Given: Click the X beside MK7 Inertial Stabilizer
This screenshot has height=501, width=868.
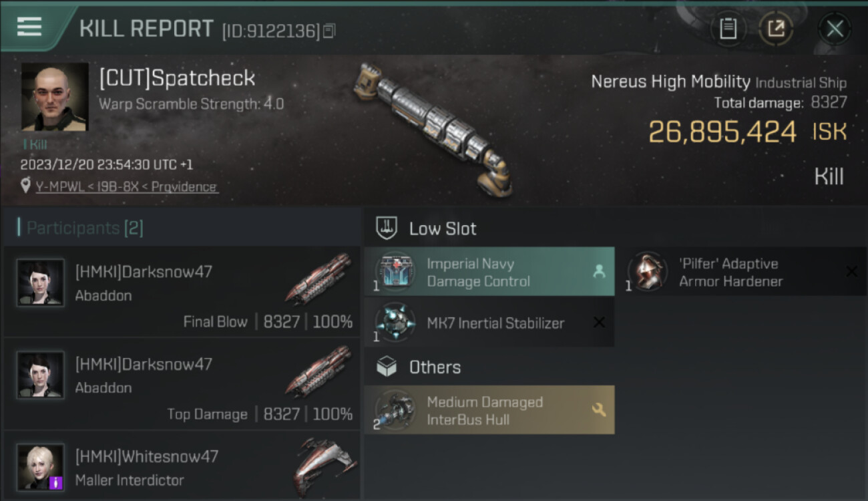Looking at the screenshot, I should point(599,323).
